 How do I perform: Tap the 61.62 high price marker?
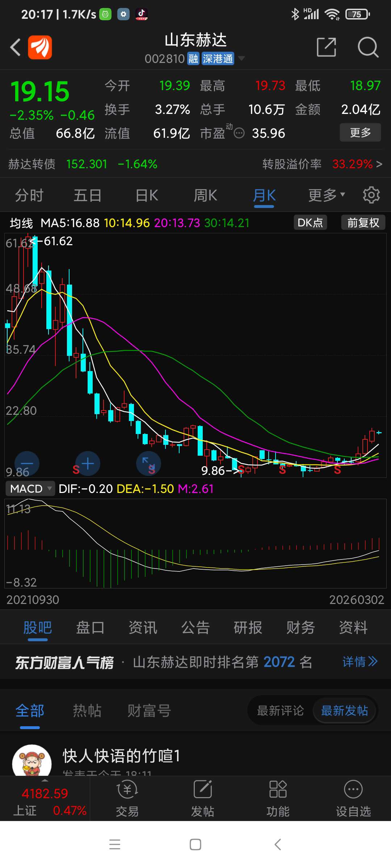[x=58, y=241]
